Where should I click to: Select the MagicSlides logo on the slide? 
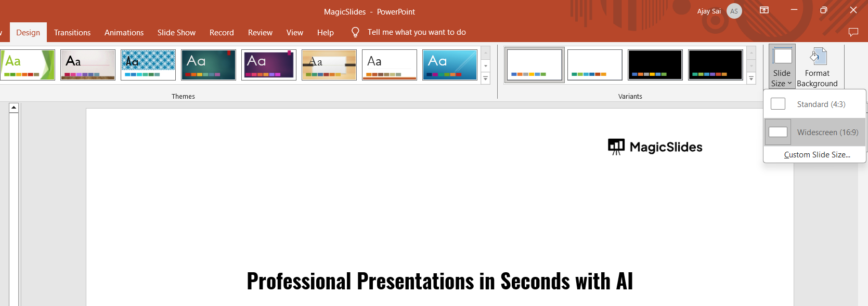(655, 147)
